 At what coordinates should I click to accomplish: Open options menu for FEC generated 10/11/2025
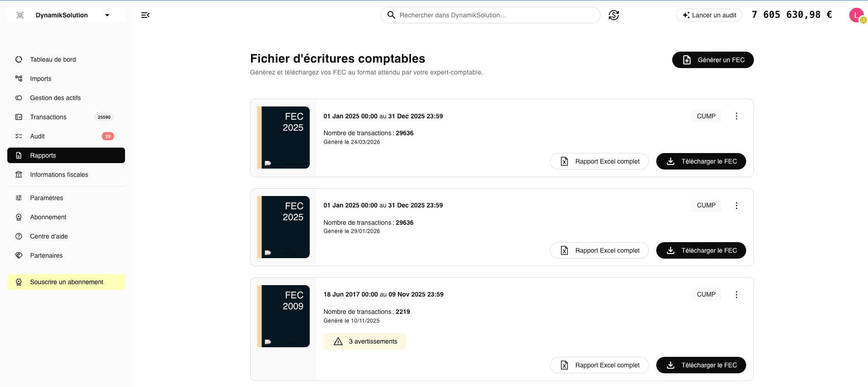click(736, 295)
